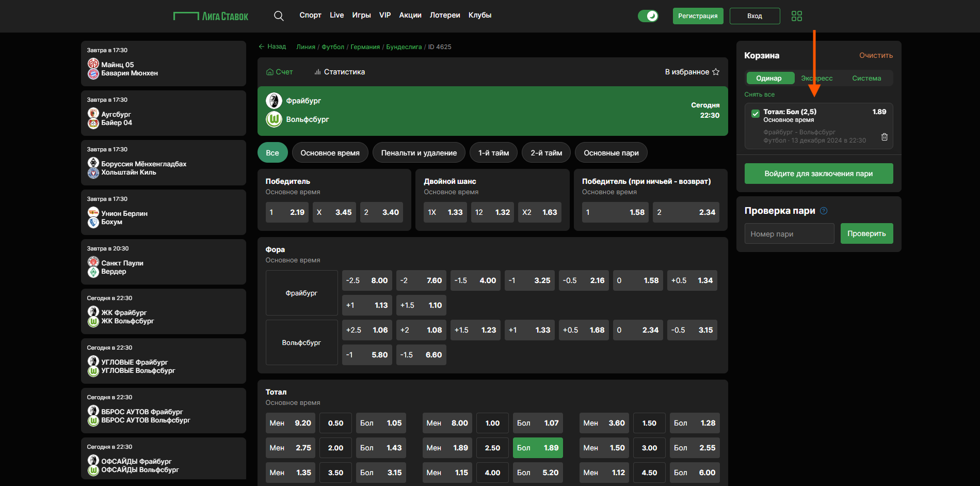Viewport: 980px width, 486px height.
Task: Deselect the highlighted Бол 1.89 odds
Action: click(537, 448)
